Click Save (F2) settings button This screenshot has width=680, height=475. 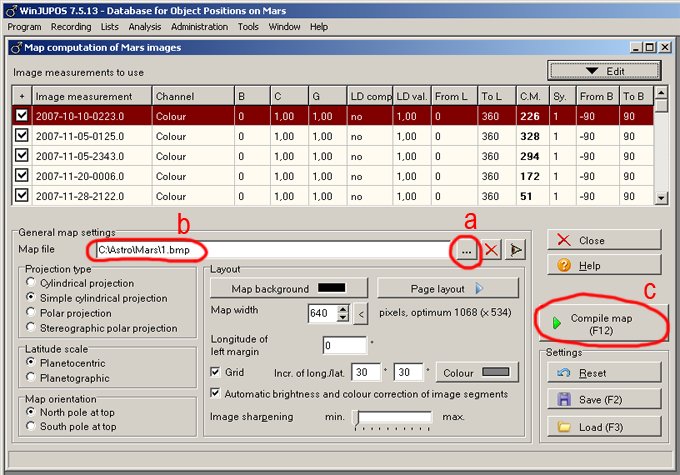pyautogui.click(x=603, y=399)
